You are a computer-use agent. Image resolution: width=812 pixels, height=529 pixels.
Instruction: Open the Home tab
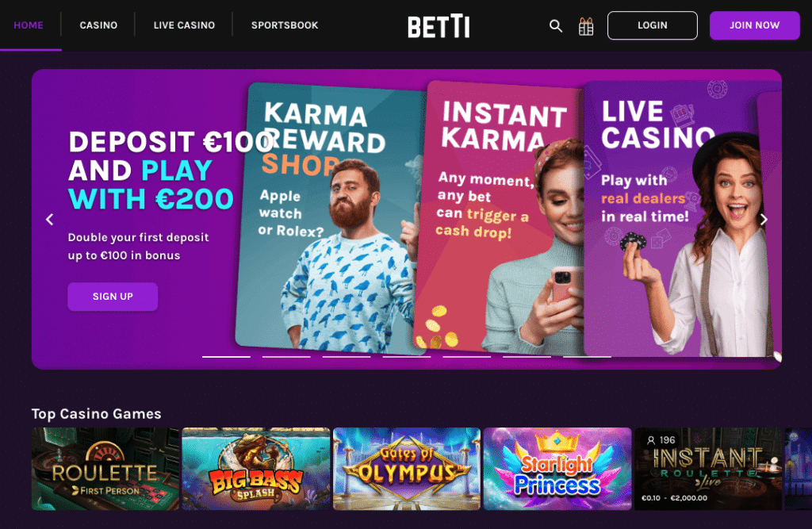(x=29, y=25)
